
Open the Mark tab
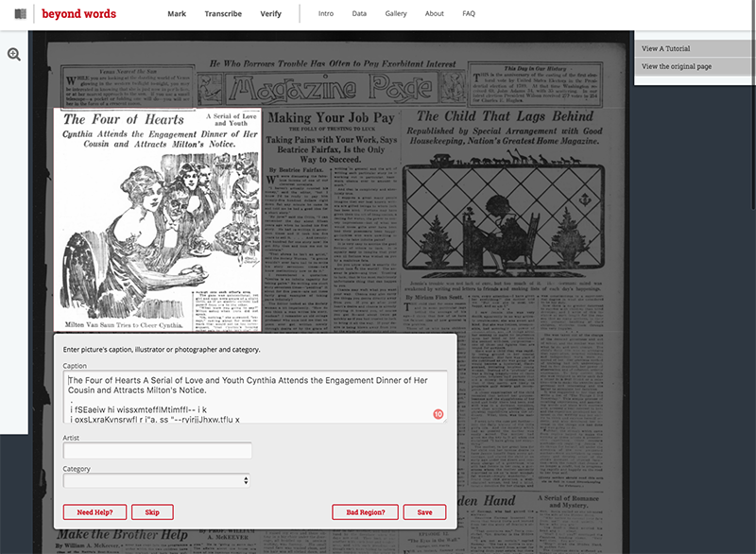tap(177, 14)
